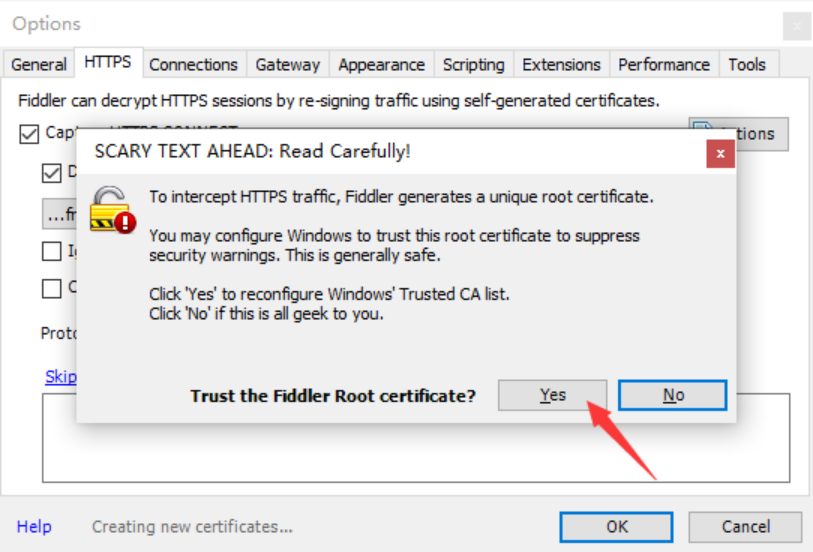Open the Scripting tab
This screenshot has width=813, height=552.
tap(473, 64)
